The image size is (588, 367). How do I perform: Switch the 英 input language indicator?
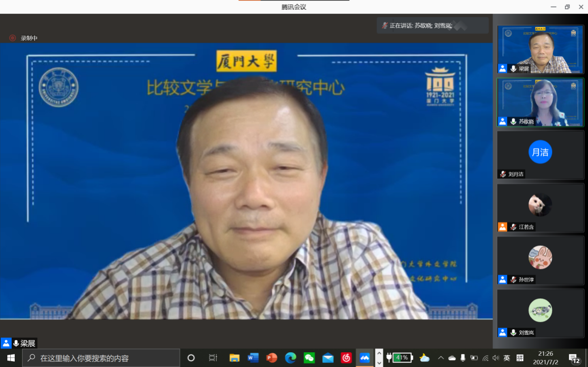507,358
